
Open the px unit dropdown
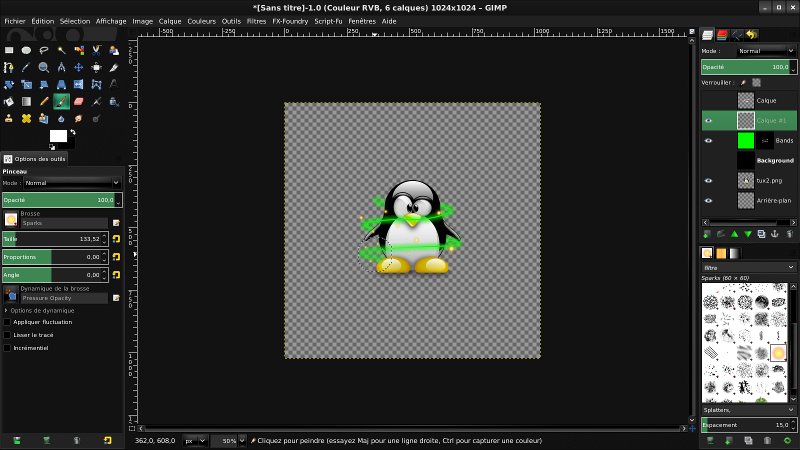tap(195, 441)
